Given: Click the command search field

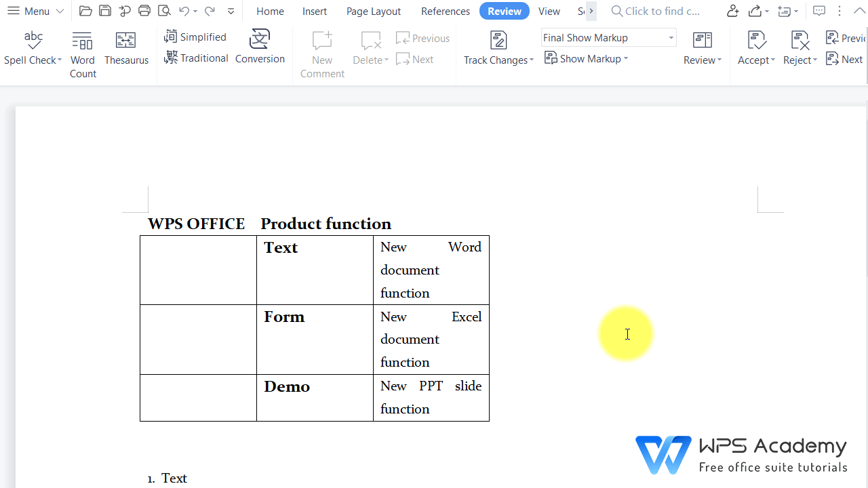Looking at the screenshot, I should (661, 12).
